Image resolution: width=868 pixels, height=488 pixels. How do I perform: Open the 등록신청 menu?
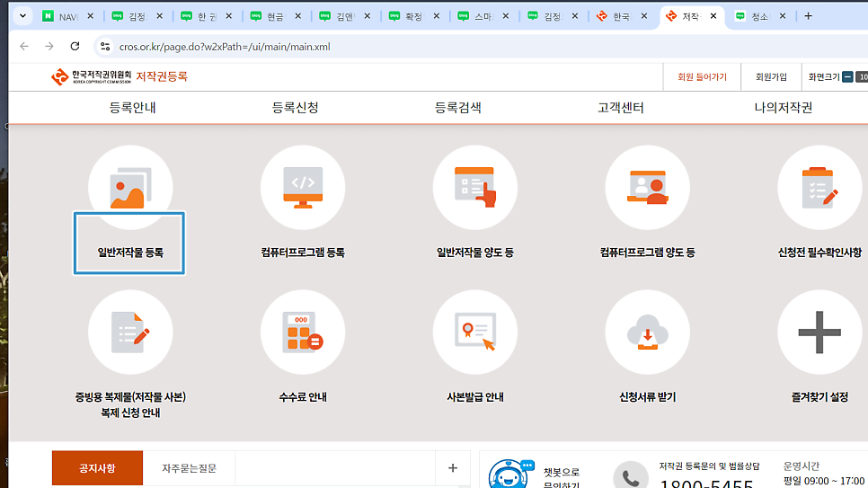[295, 108]
